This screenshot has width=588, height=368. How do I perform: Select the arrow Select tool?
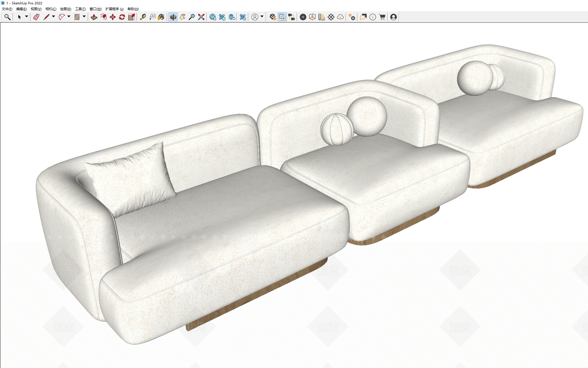(19, 17)
